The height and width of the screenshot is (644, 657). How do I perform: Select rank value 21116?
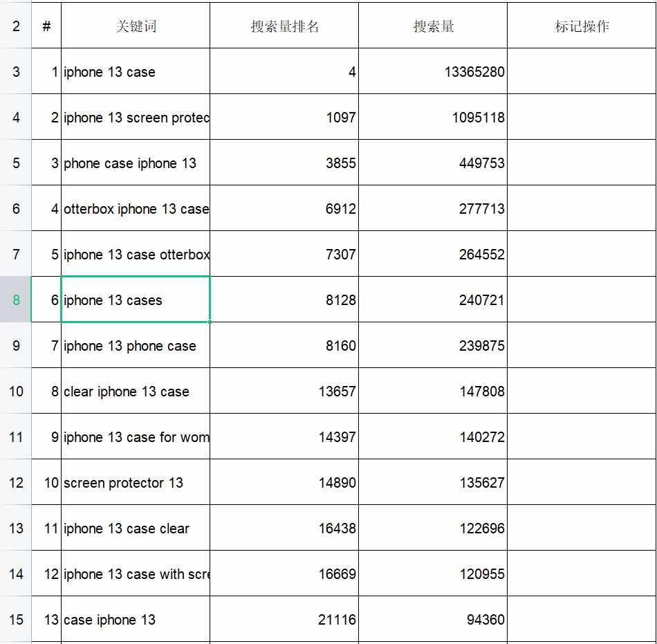click(284, 619)
